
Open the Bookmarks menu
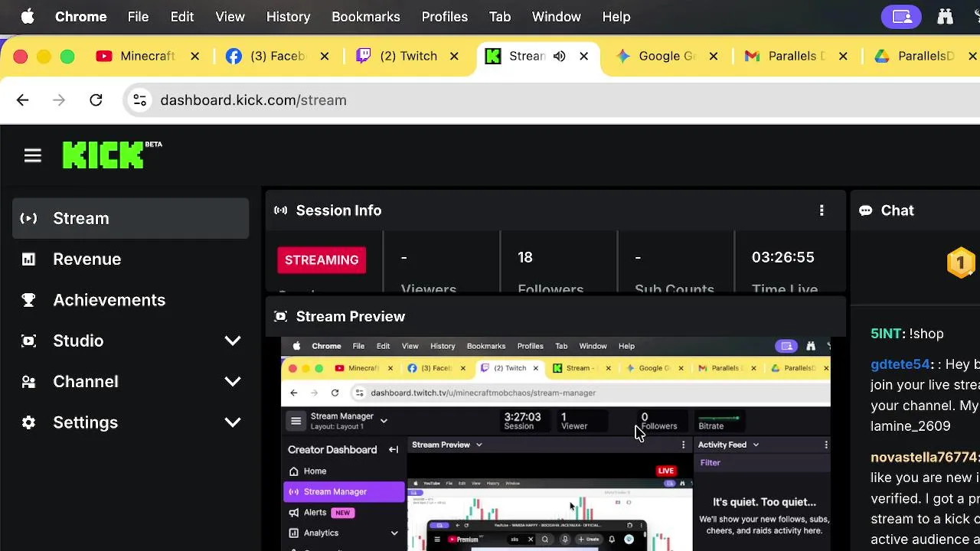click(x=366, y=16)
